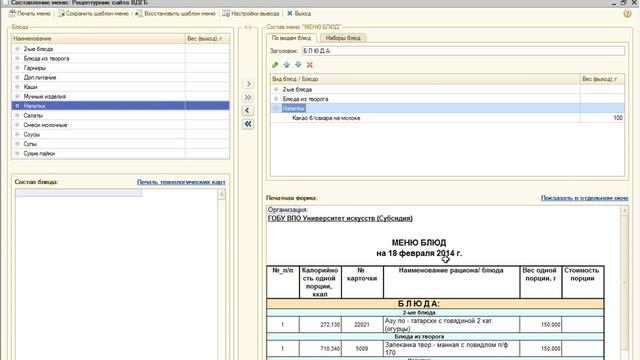Open Настройки вывода from the toolbar

[x=251, y=13]
